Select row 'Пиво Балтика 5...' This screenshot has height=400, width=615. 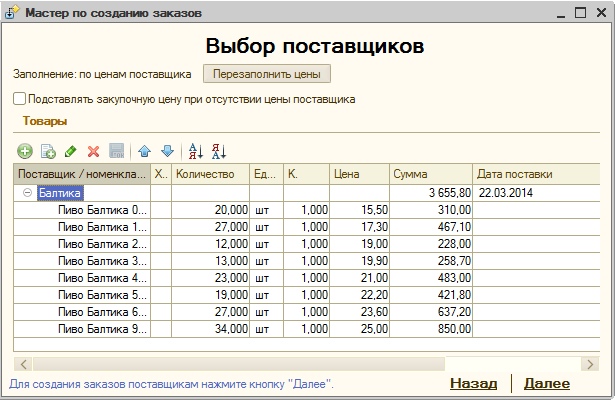coord(307,295)
